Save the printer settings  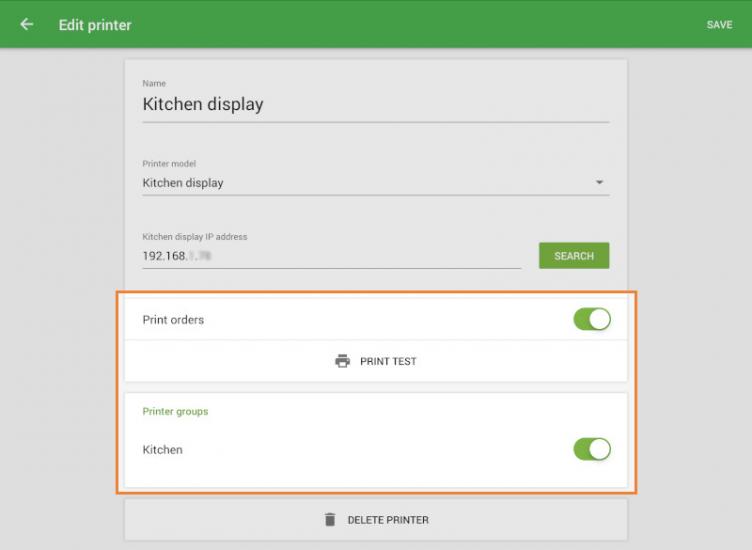click(x=719, y=25)
